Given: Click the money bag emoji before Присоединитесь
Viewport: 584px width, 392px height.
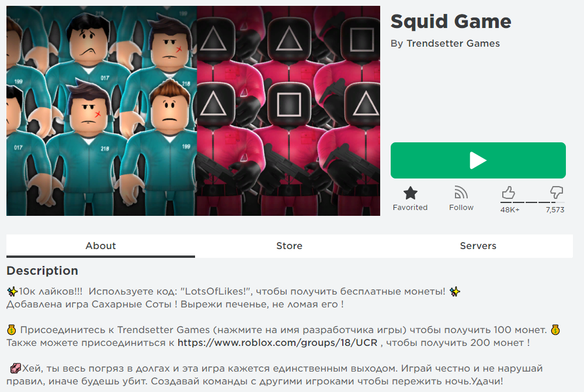Looking at the screenshot, I should pos(12,330).
